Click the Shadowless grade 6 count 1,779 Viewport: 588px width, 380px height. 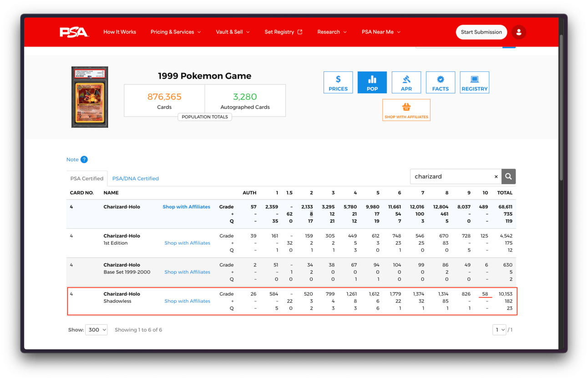395,294
